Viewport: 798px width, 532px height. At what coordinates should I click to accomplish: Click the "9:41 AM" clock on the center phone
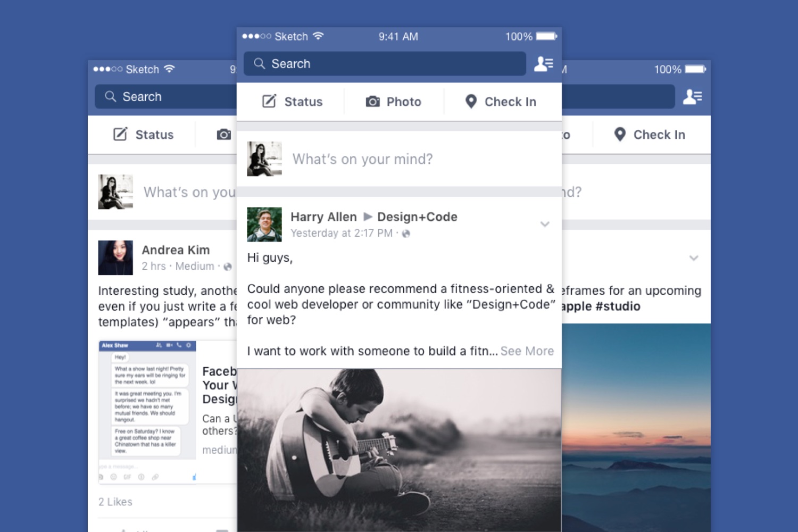(x=398, y=37)
